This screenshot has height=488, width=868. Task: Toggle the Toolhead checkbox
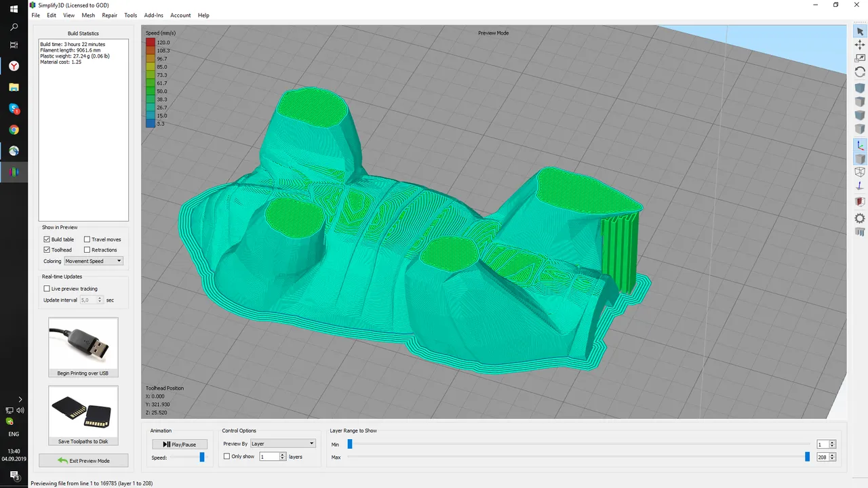pos(47,249)
